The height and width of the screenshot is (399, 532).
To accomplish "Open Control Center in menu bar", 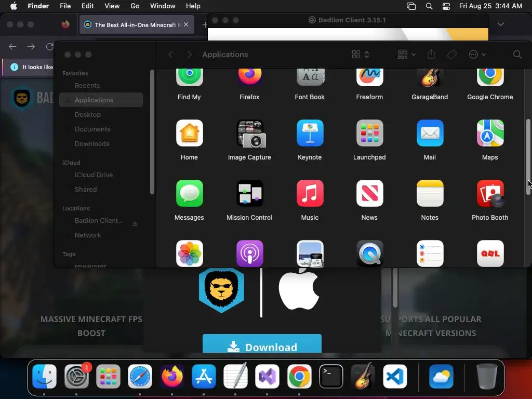I will (446, 6).
